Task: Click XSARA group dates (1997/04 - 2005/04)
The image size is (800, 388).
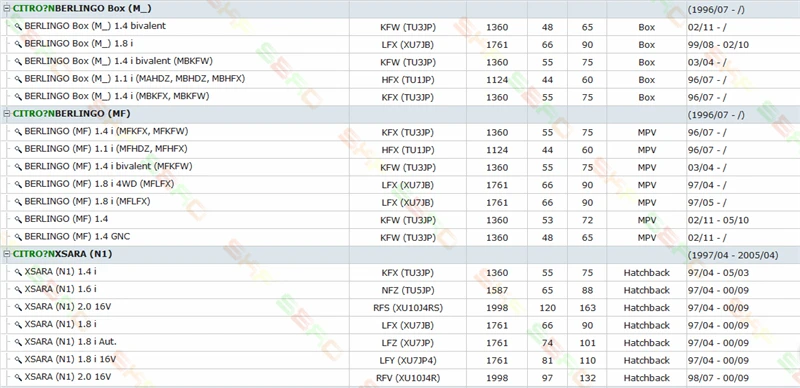Action: click(733, 255)
